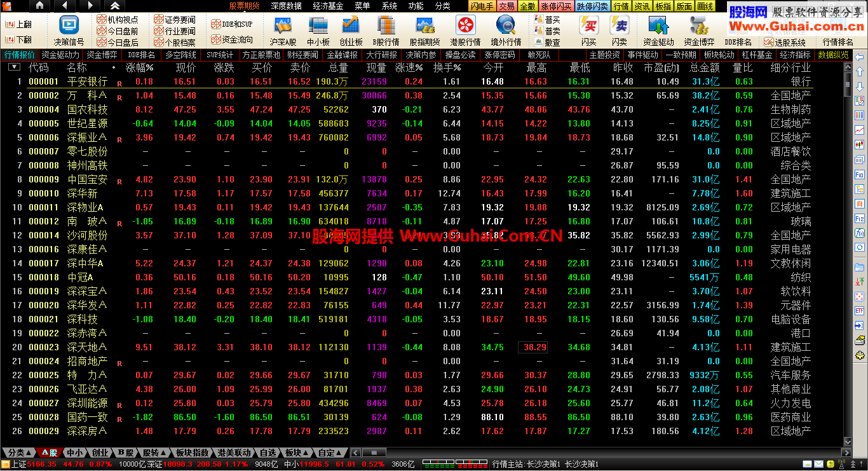The image size is (868, 471).
Task: Expand 自选 bottom tab dropdown
Action: (x=268, y=453)
